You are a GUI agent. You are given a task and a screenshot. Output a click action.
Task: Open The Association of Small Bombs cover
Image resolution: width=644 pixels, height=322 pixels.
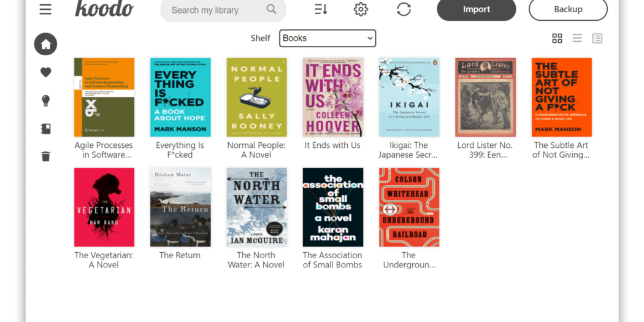point(332,207)
